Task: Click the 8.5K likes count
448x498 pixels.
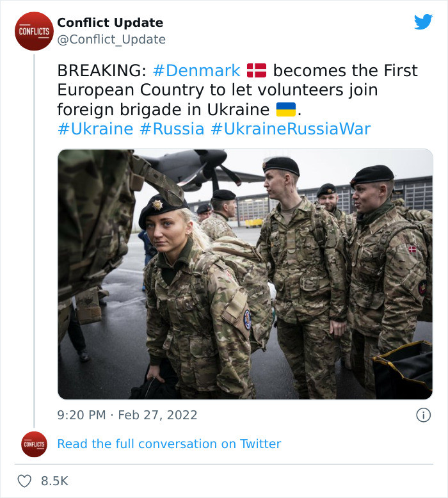Action: (54, 481)
